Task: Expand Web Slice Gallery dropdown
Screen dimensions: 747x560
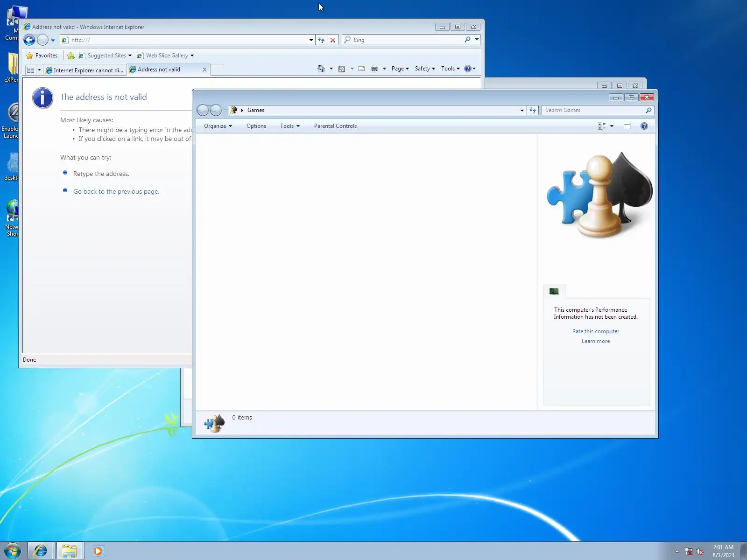Action: [x=192, y=56]
